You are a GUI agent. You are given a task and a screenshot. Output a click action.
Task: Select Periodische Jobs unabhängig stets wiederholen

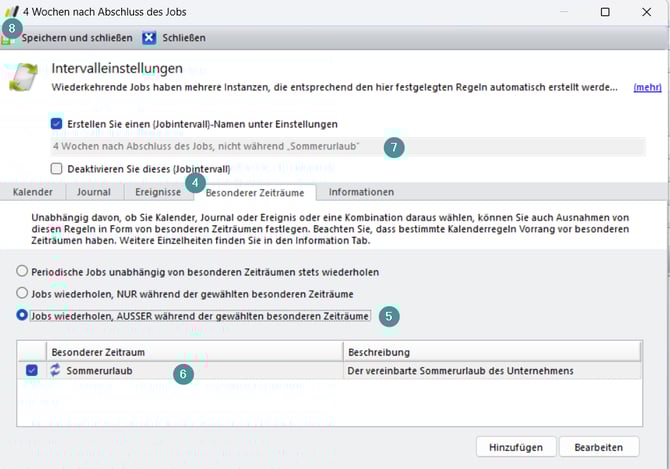pyautogui.click(x=22, y=271)
